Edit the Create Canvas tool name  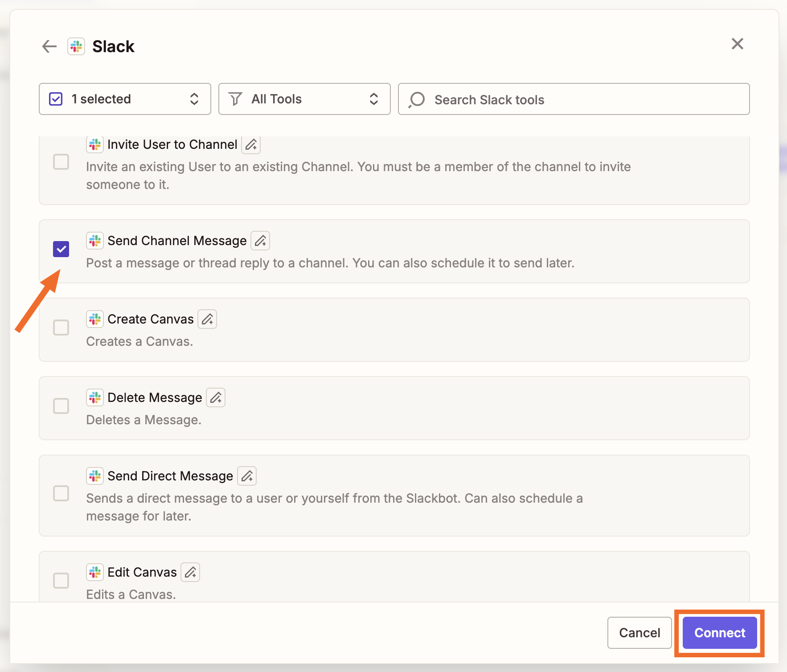(207, 319)
